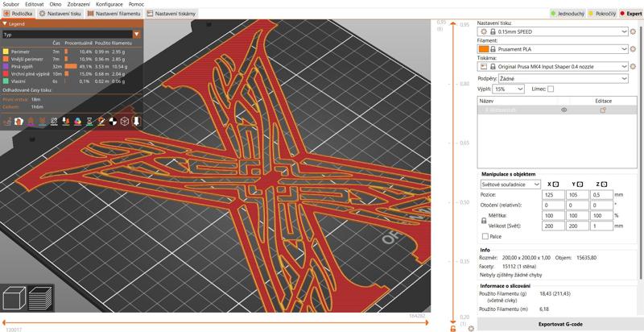The width and height of the screenshot is (644, 332).
Task: Click the reset icon beside the Z label
Action: (x=605, y=185)
